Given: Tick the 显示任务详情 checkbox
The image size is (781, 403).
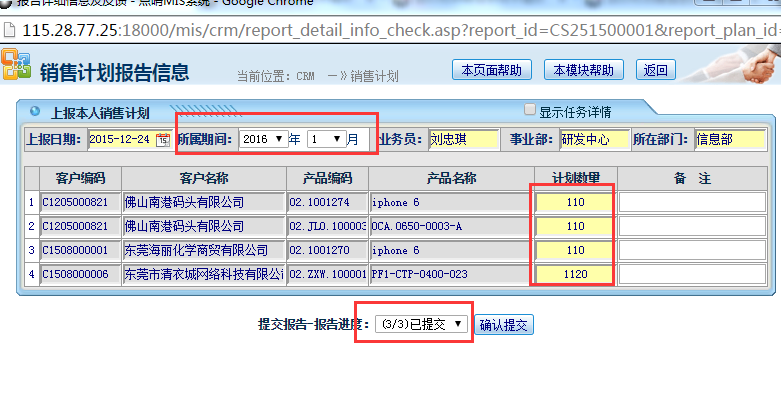Looking at the screenshot, I should [530, 111].
